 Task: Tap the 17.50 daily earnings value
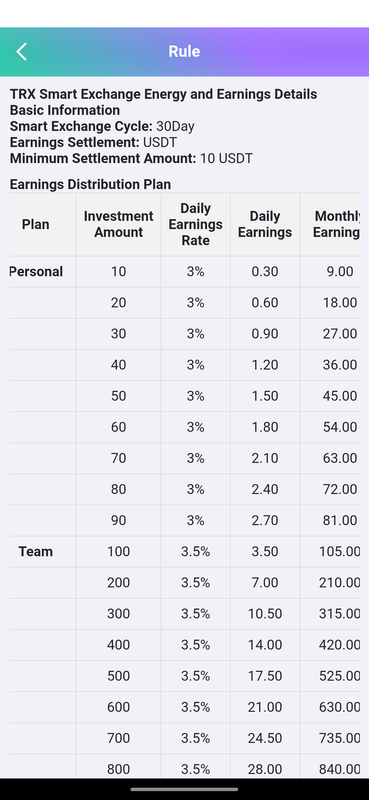[265, 676]
